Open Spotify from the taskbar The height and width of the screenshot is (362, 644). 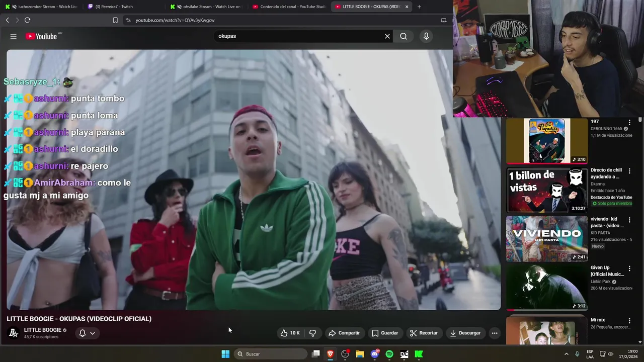pos(389,354)
